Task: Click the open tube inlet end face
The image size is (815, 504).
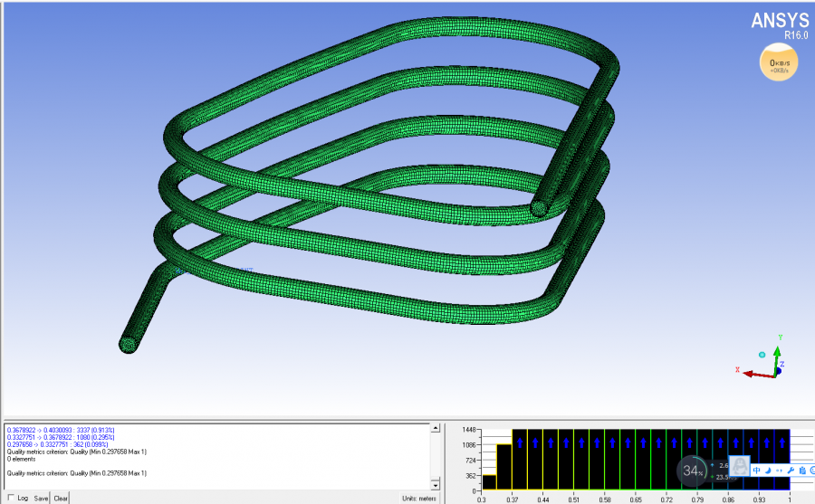Action: (128, 345)
